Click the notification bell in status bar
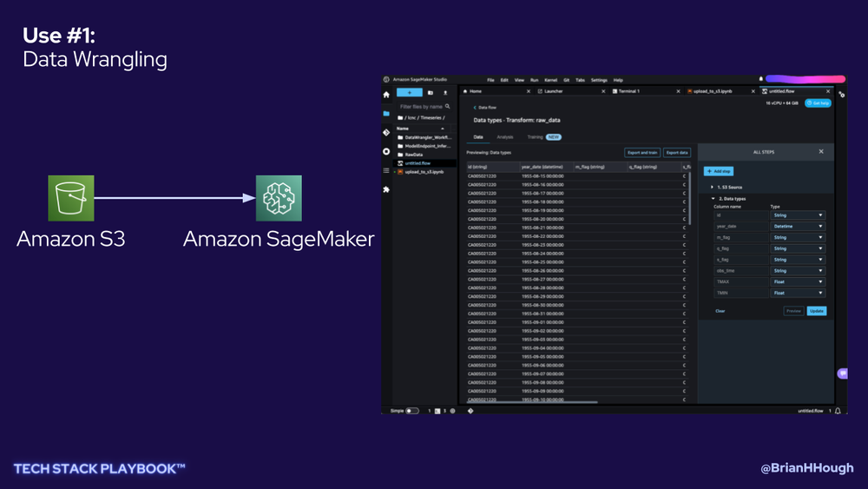This screenshot has width=868, height=489. click(x=838, y=411)
